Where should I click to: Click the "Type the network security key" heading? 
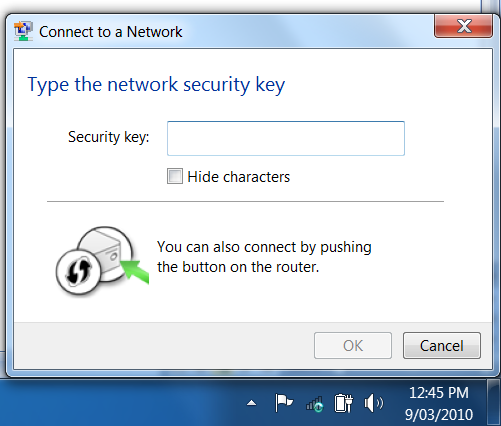(x=156, y=85)
